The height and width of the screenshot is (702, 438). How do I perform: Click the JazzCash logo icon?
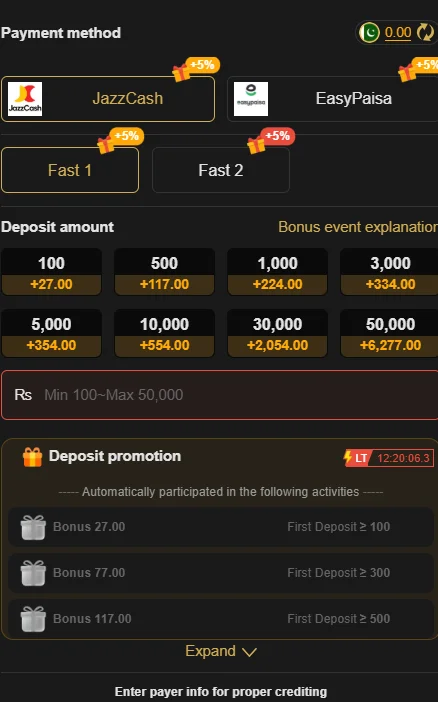pos(25,99)
